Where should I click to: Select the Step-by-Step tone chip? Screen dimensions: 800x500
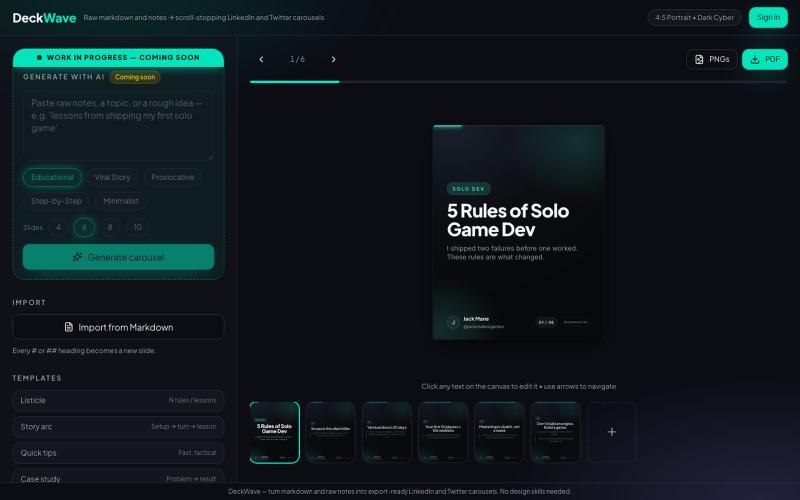tap(56, 201)
